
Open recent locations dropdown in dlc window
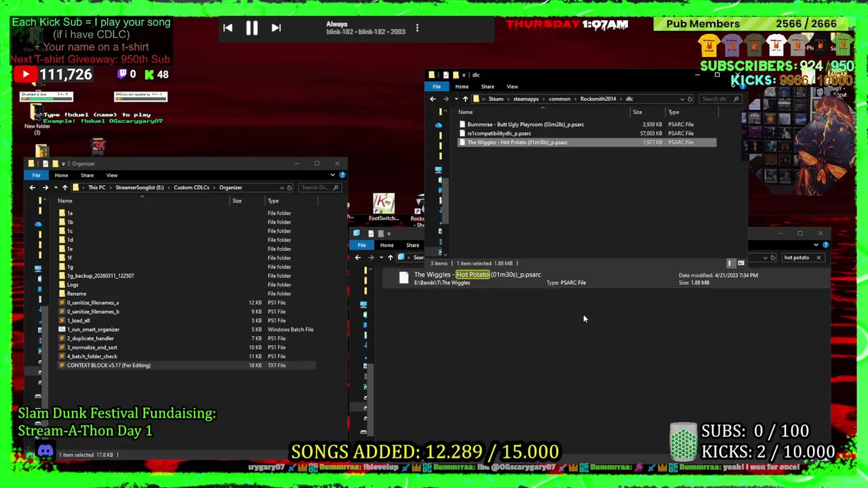coord(456,99)
